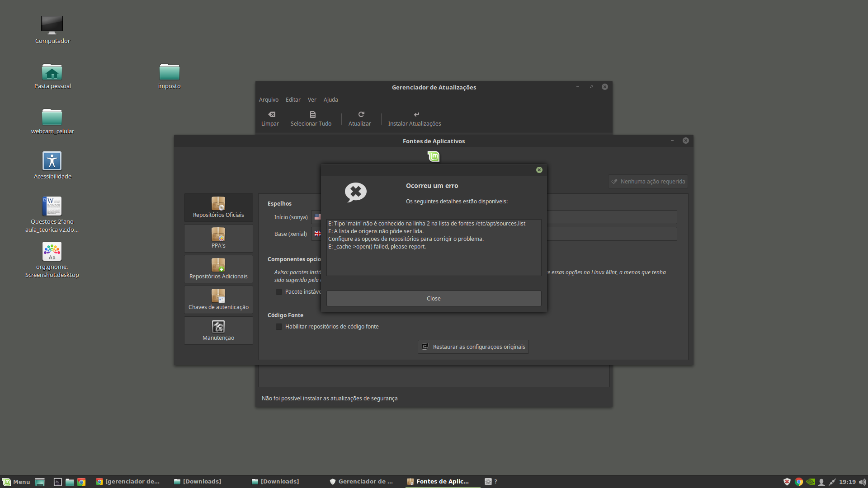Image resolution: width=868 pixels, height=488 pixels.
Task: Click user applet tray icon
Action: pos(821,482)
